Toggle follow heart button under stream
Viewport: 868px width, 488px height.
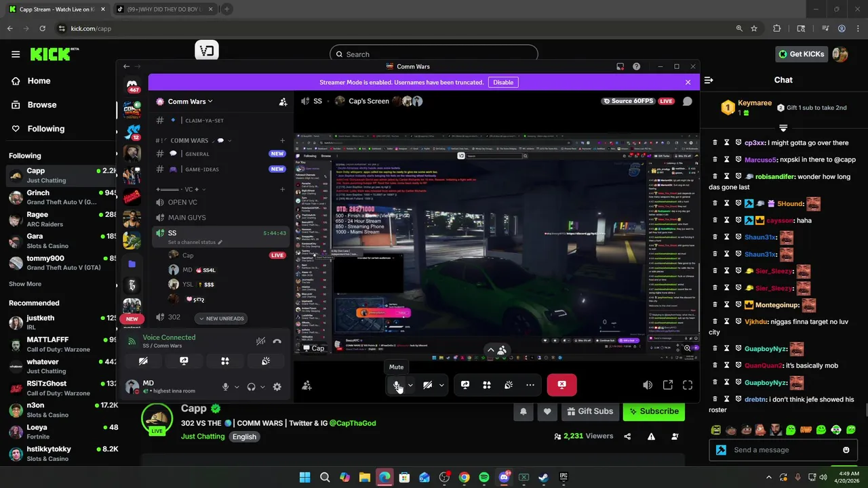[x=547, y=411]
